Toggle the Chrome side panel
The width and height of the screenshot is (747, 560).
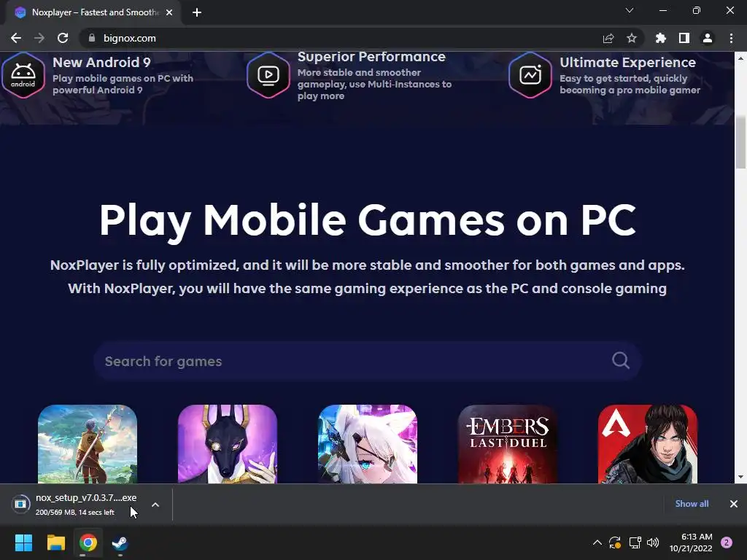684,38
